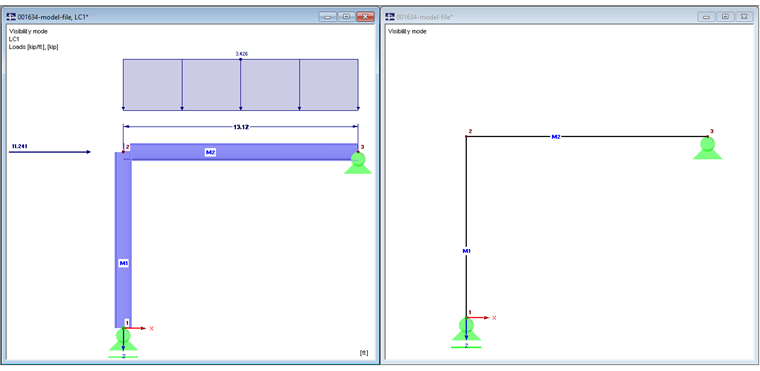Select member M1 label in right window
The height and width of the screenshot is (371, 760).
[466, 251]
